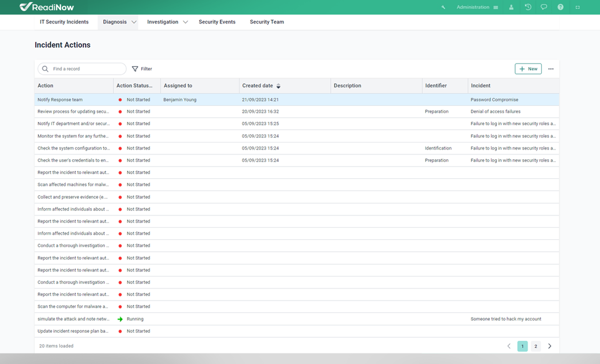
Task: Select Scan affected machines for malw... row
Action: tap(297, 185)
